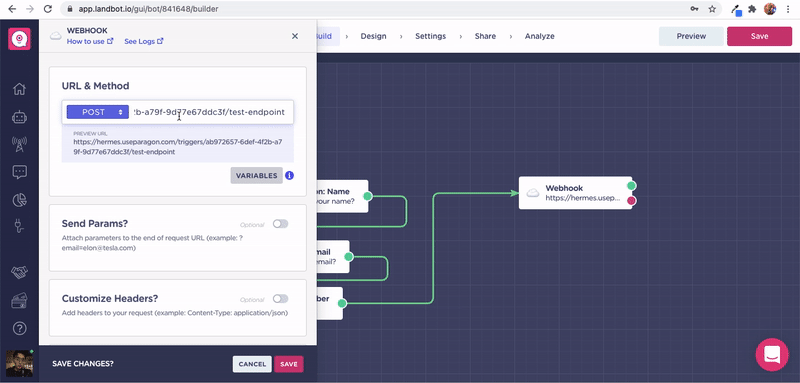Click the variables info icon

[289, 175]
